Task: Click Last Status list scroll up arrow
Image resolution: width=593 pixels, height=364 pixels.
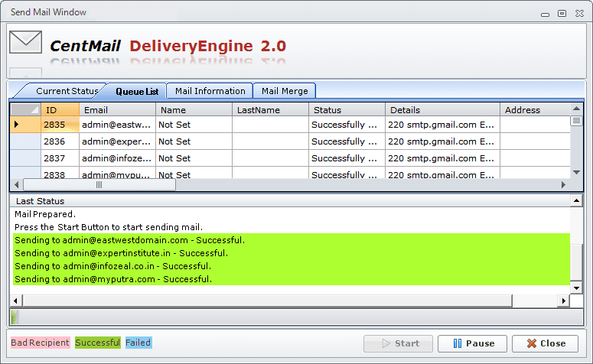Action: click(x=576, y=200)
